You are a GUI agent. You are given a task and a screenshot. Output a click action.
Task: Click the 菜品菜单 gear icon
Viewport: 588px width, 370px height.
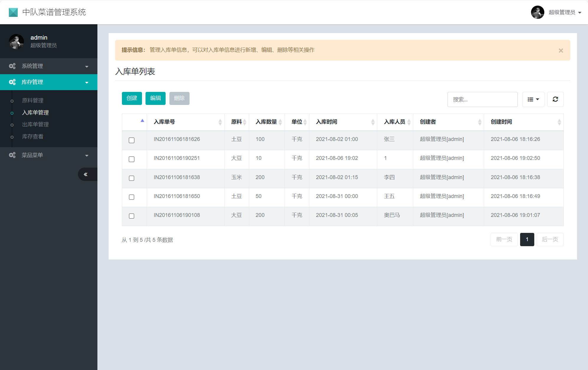12,155
